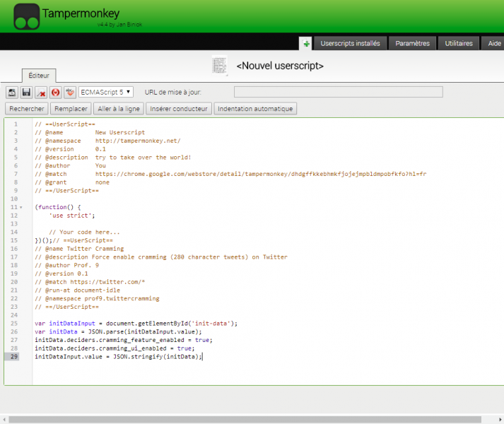Click the <Nouvel userscript> title

point(280,66)
